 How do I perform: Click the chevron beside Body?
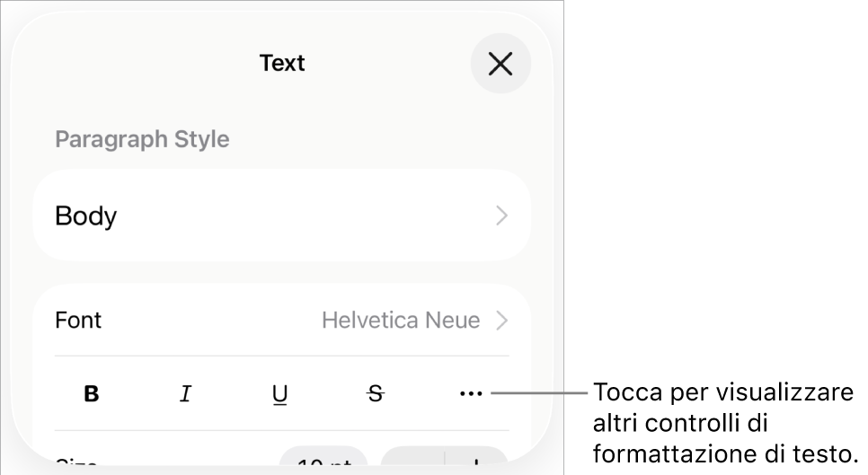click(x=501, y=216)
